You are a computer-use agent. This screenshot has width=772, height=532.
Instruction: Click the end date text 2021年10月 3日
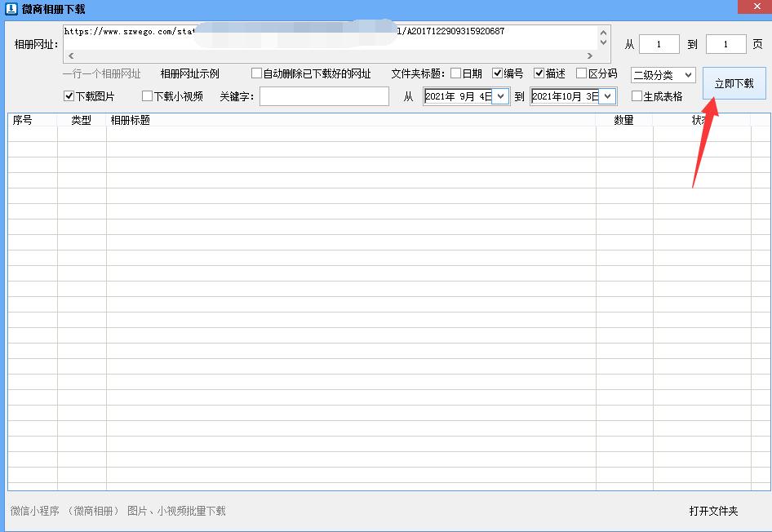tap(566, 96)
